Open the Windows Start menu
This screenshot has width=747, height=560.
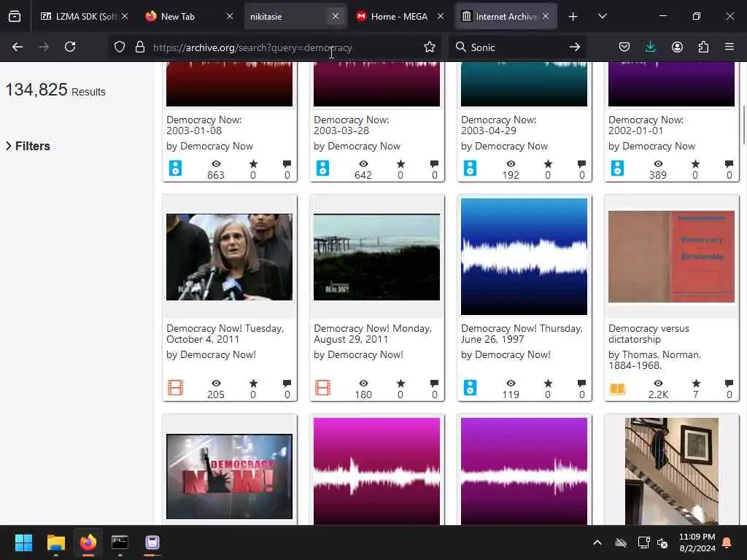(x=23, y=542)
